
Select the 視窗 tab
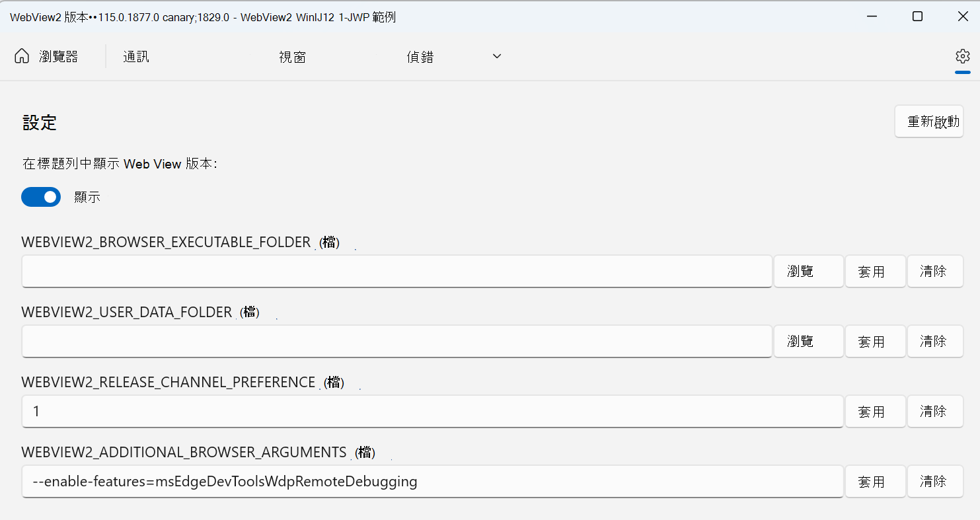tap(292, 57)
